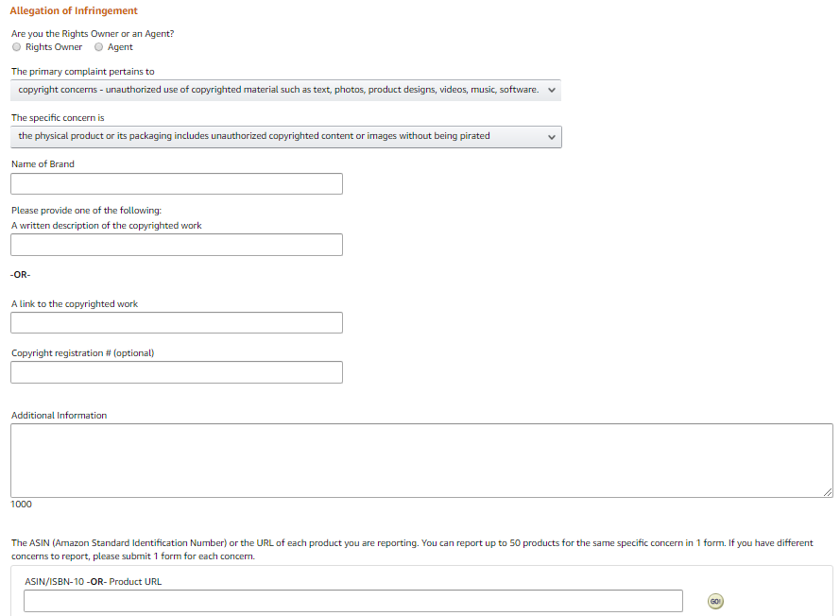Image resolution: width=840 pixels, height=616 pixels.
Task: Focus the Name of Brand field
Action: click(177, 183)
